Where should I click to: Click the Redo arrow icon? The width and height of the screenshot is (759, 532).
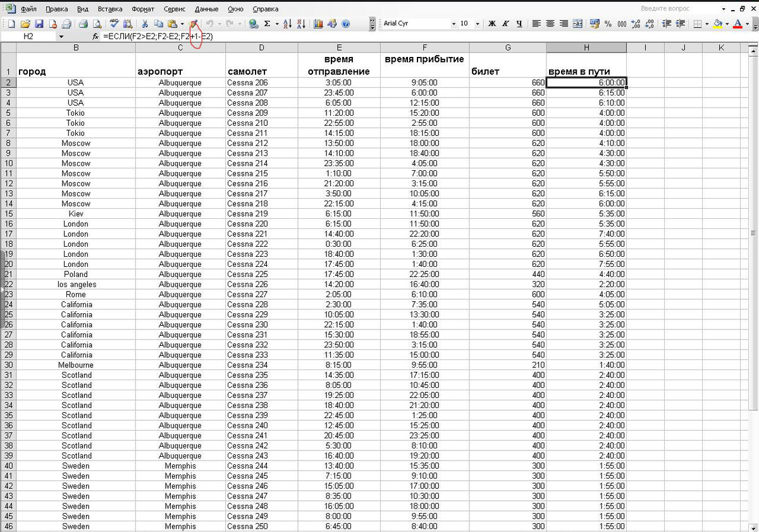[230, 23]
